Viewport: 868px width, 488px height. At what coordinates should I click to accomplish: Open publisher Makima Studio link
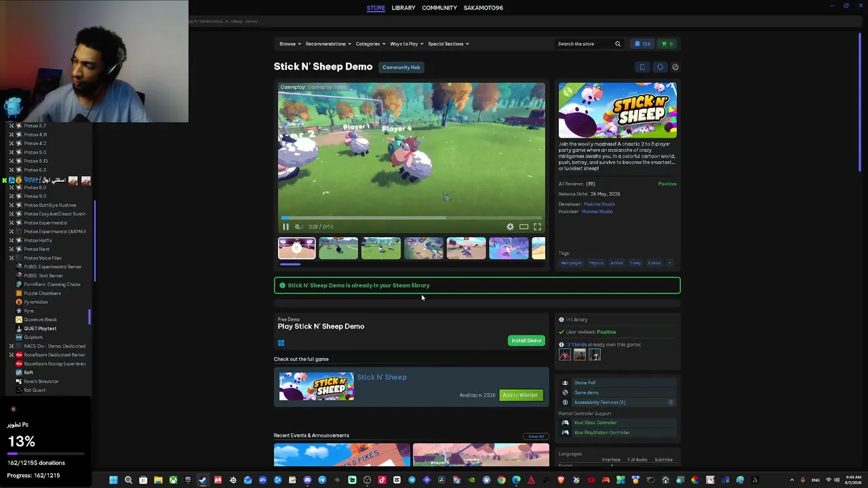(597, 211)
